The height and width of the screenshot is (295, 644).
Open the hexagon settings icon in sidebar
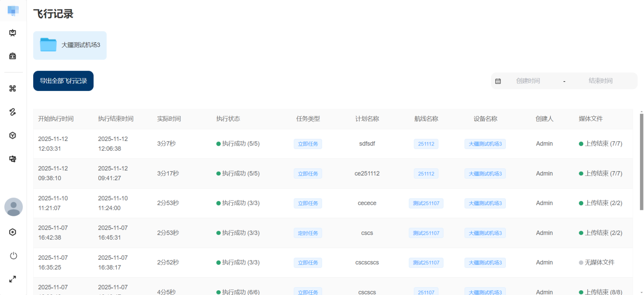tap(13, 232)
